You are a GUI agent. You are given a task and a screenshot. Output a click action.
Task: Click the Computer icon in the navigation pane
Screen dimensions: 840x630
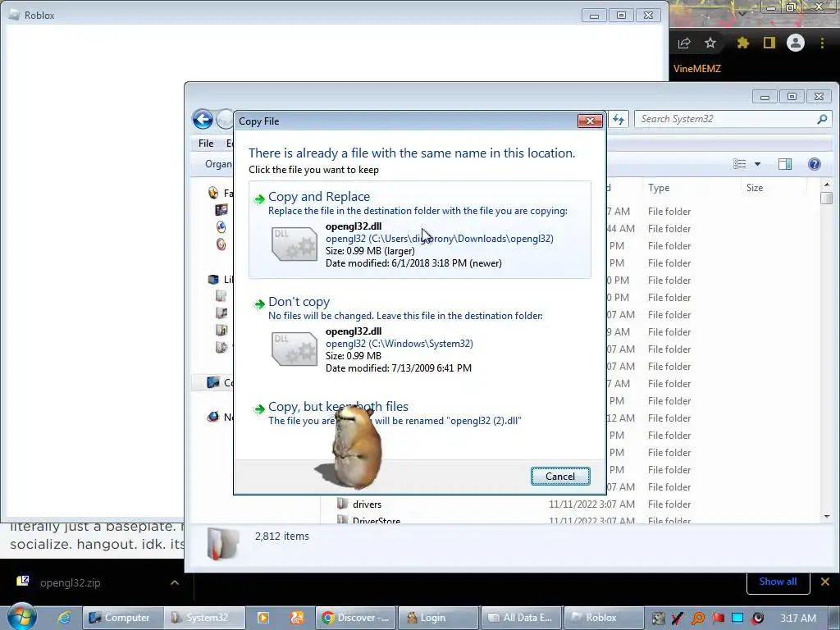click(213, 382)
